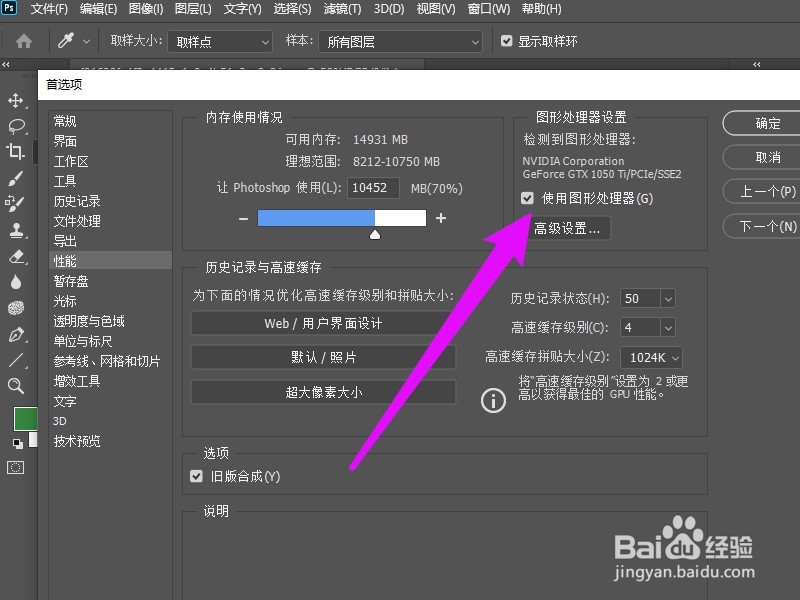Click the 历史记录状态 value field
800x600 pixels.
coord(640,298)
